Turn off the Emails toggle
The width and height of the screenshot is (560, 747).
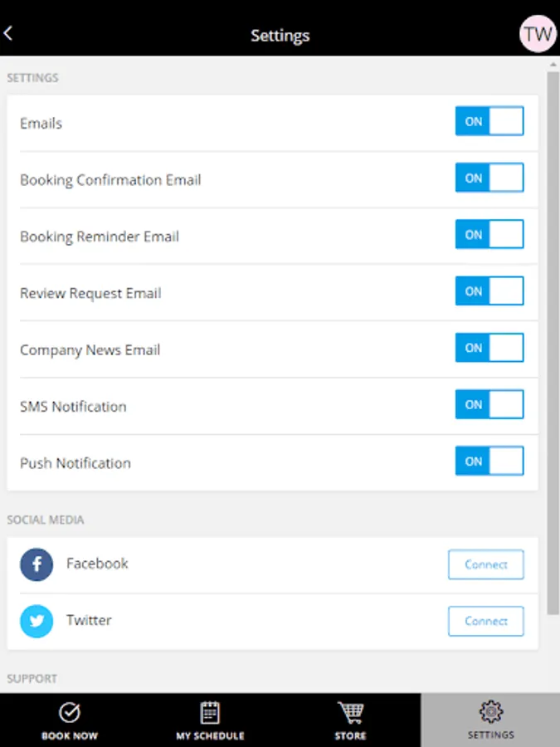pos(489,121)
